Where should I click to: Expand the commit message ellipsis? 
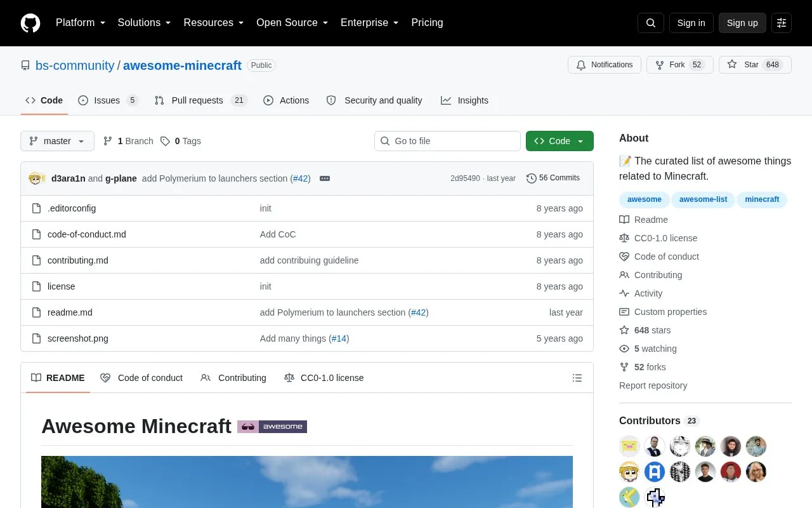pos(325,178)
